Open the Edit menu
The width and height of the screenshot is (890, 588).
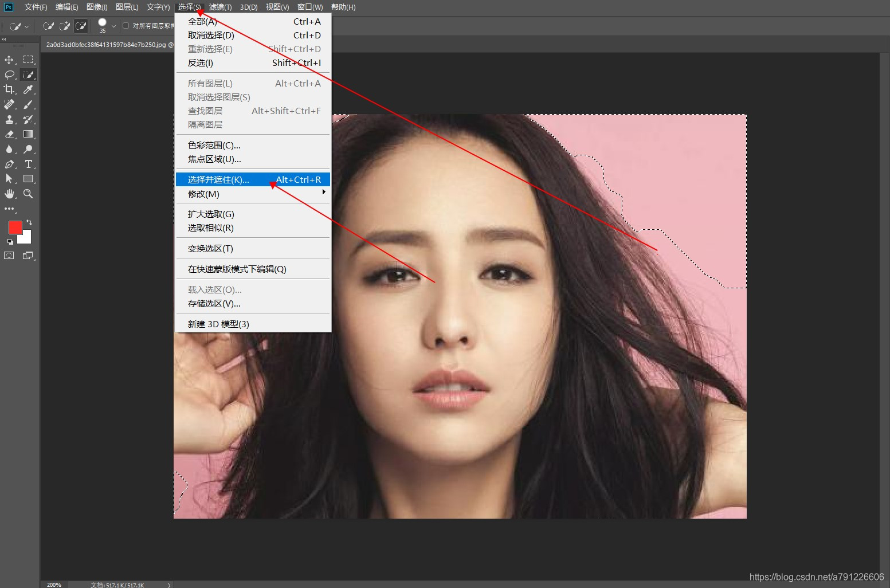click(x=66, y=7)
